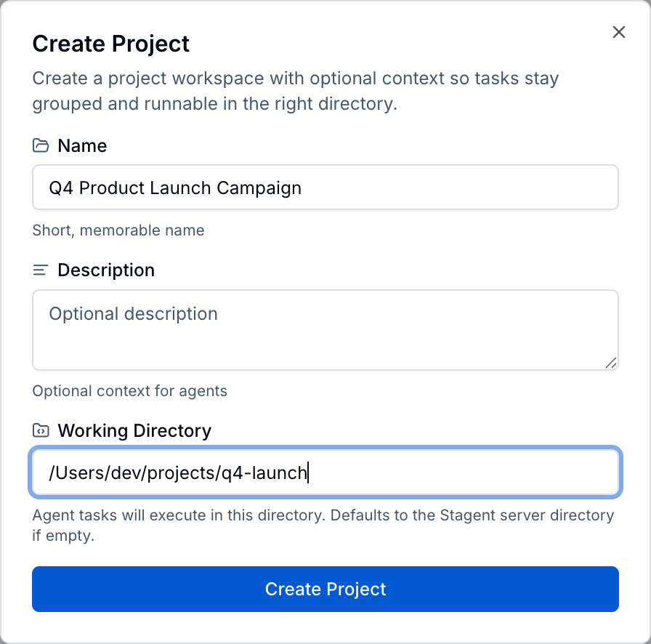Click the text-lines icon beside Description

[x=41, y=270]
